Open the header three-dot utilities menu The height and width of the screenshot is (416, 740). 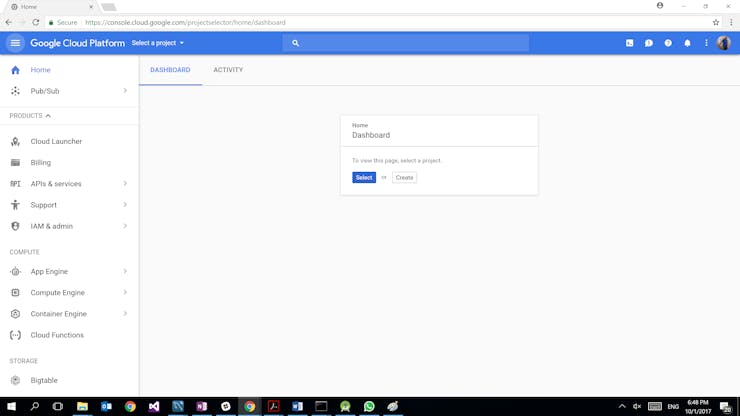[x=706, y=43]
